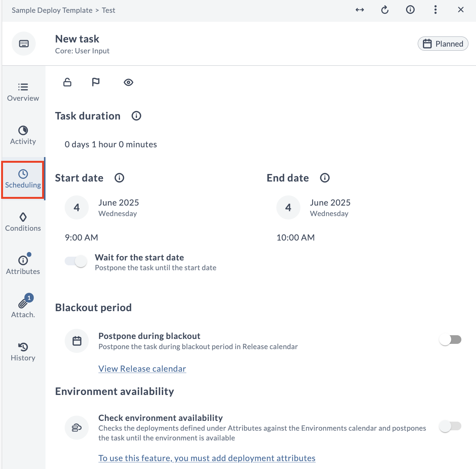This screenshot has width=476, height=469.
Task: Toggle the task lock icon
Action: [x=67, y=82]
